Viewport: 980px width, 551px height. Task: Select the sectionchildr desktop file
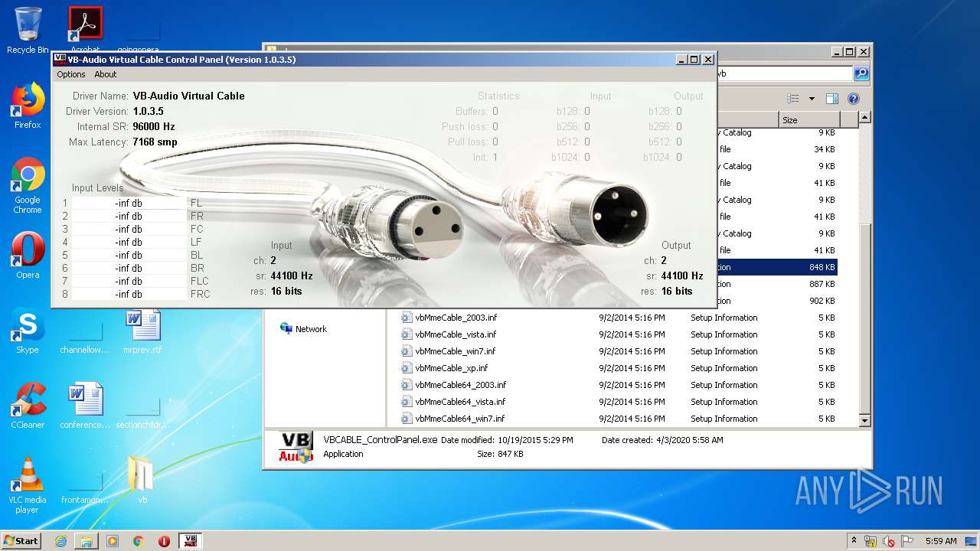[x=142, y=413]
